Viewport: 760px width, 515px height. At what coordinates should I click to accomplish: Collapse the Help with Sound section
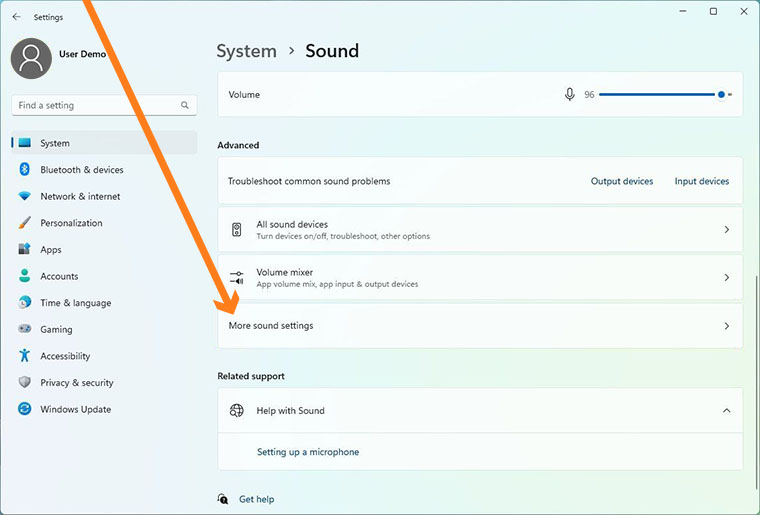(x=727, y=410)
